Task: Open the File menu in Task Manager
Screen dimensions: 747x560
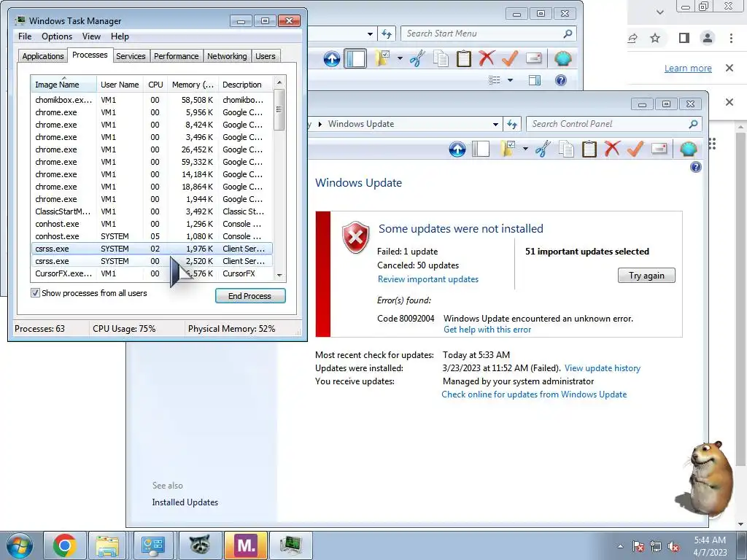Action: (25, 36)
